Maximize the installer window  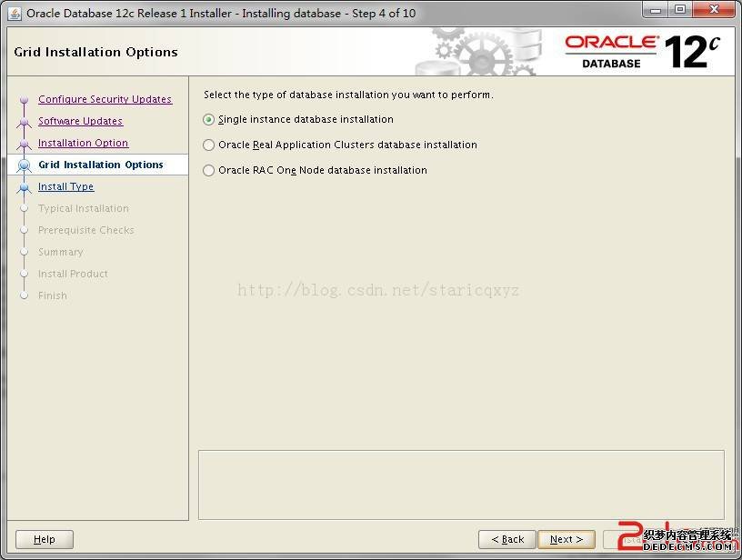679,10
